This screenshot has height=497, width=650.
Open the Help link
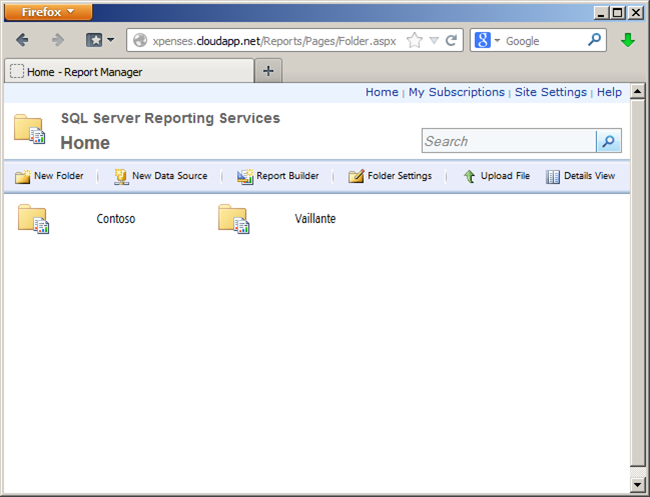[609, 92]
